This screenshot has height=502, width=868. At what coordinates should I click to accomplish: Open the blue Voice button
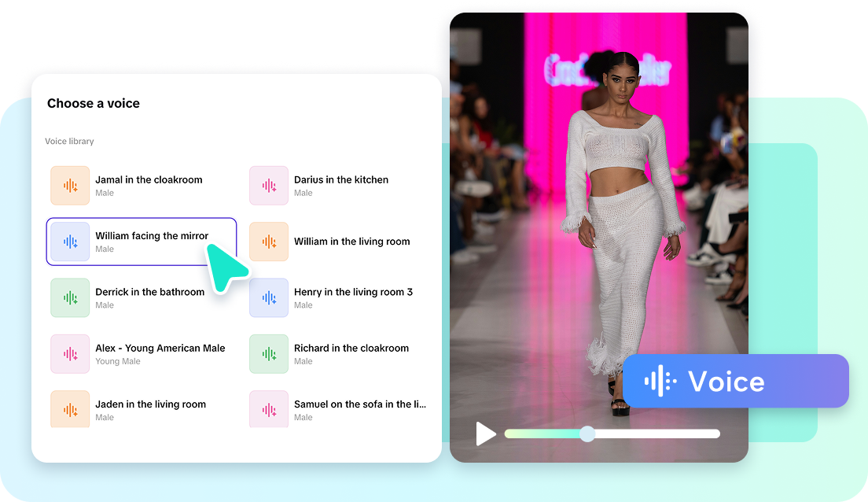click(736, 381)
